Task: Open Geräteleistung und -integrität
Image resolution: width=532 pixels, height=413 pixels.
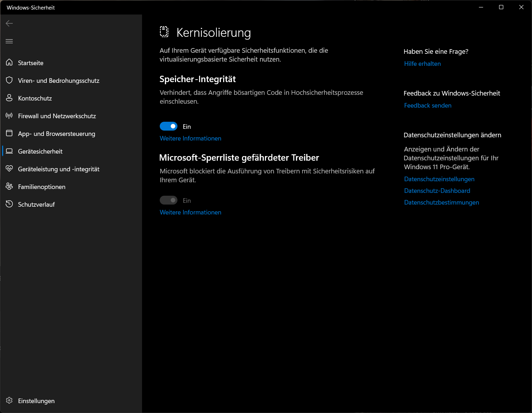Action: (71, 169)
